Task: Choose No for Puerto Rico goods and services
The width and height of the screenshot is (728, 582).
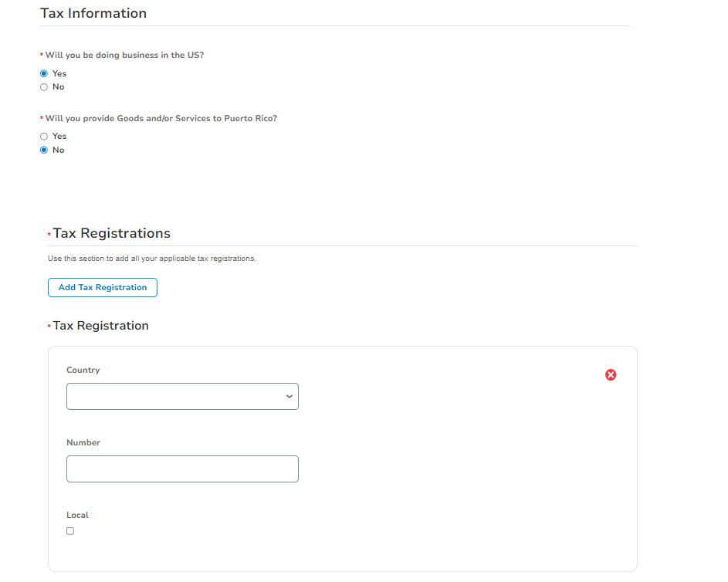Action: tap(44, 151)
